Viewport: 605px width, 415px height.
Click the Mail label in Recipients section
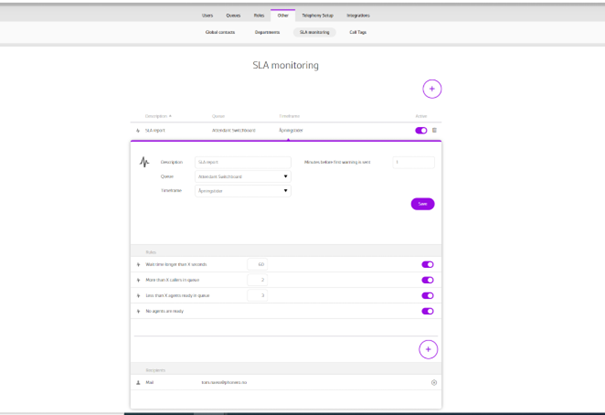click(149, 383)
